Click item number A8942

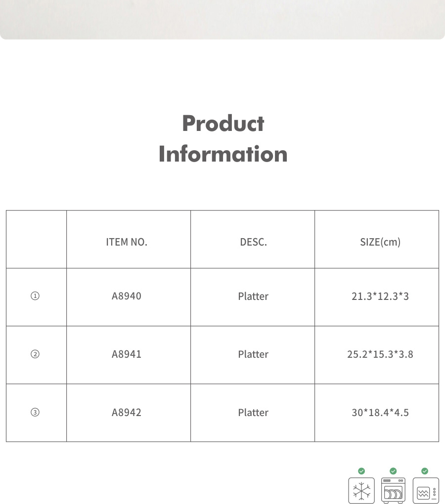(127, 413)
